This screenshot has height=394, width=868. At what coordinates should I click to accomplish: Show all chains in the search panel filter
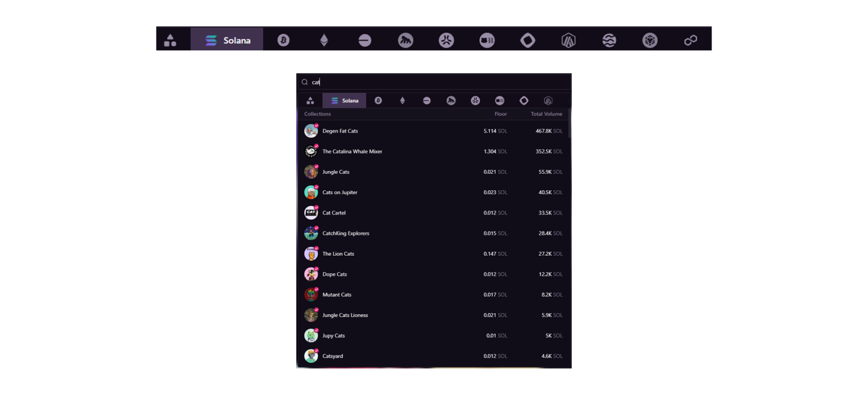pyautogui.click(x=310, y=100)
